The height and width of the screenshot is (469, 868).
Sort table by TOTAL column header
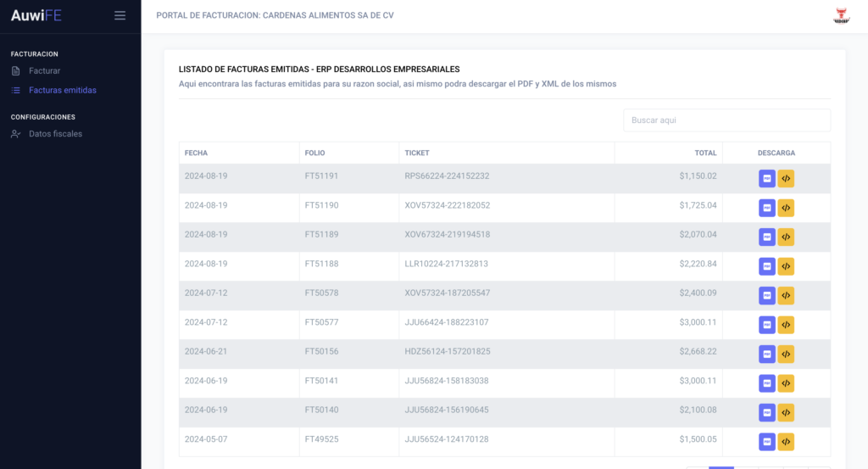point(705,154)
